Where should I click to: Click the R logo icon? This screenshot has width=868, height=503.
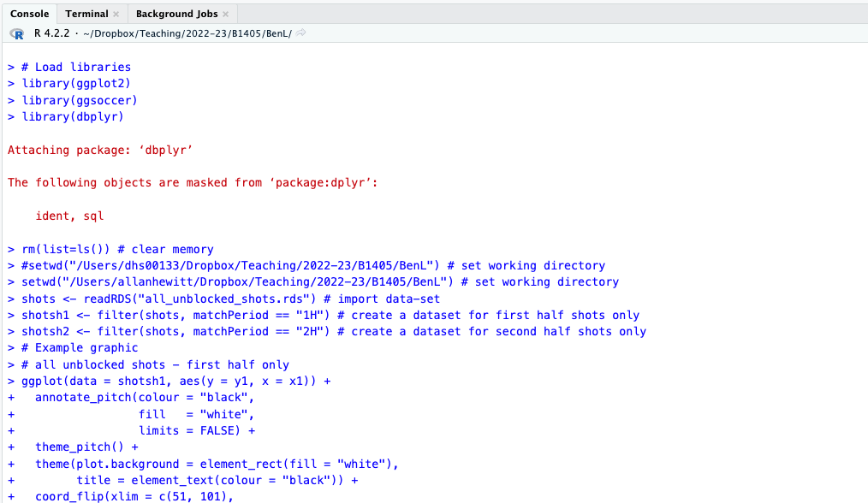(16, 33)
